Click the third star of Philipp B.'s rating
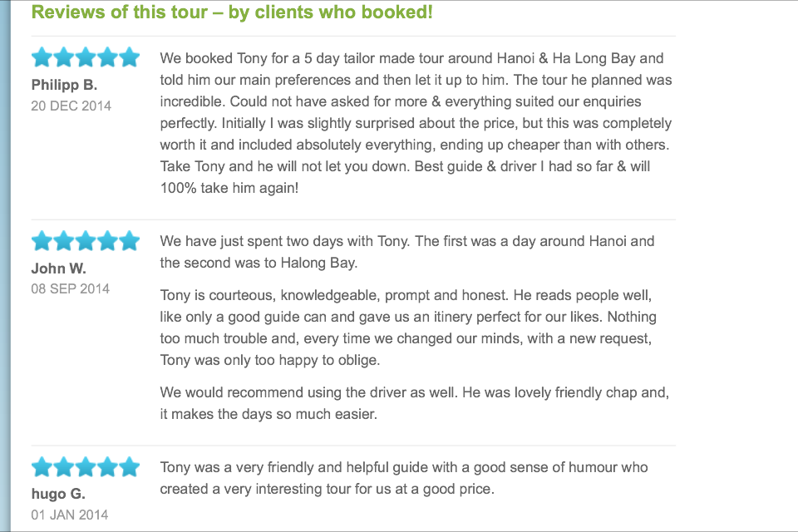The height and width of the screenshot is (532, 798). coord(86,57)
